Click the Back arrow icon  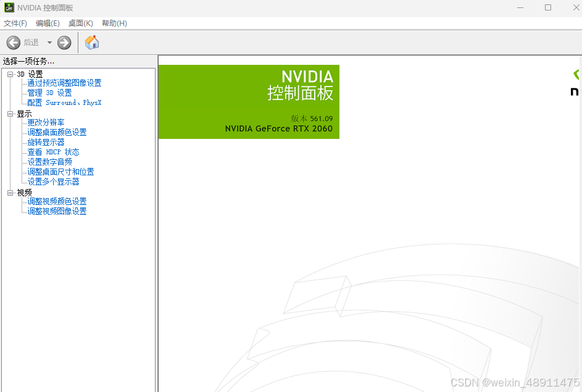pyautogui.click(x=14, y=43)
